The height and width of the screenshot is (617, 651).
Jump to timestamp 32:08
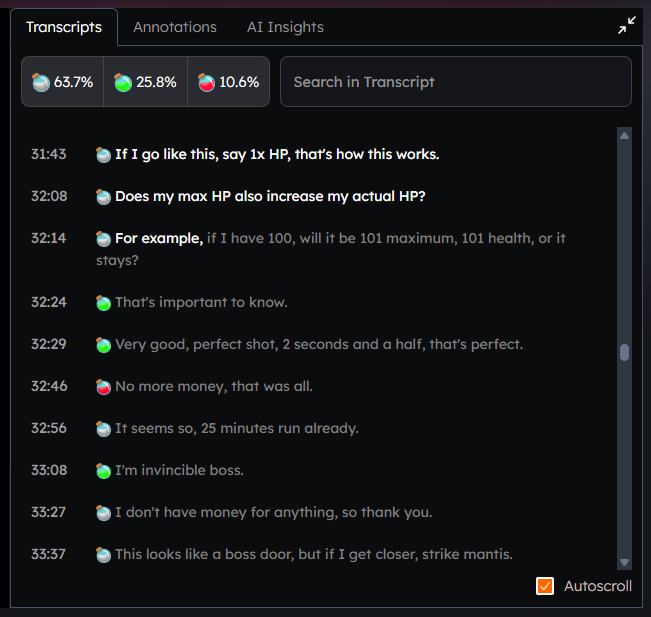(49, 196)
